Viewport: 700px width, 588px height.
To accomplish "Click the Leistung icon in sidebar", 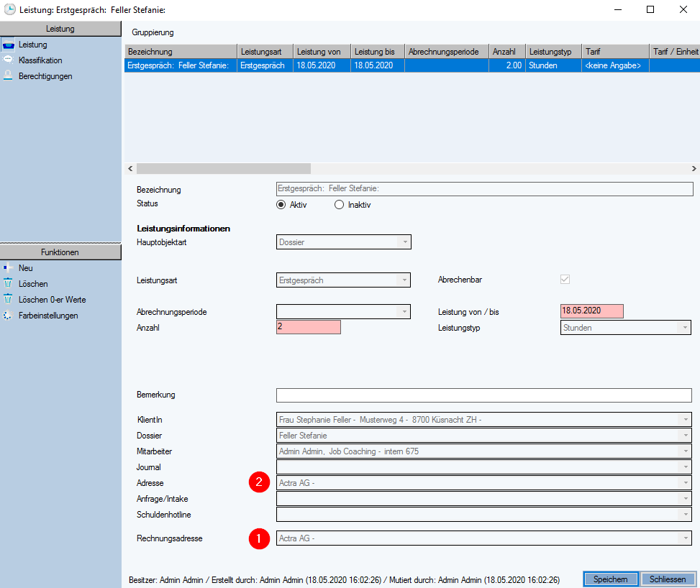I will pos(9,45).
